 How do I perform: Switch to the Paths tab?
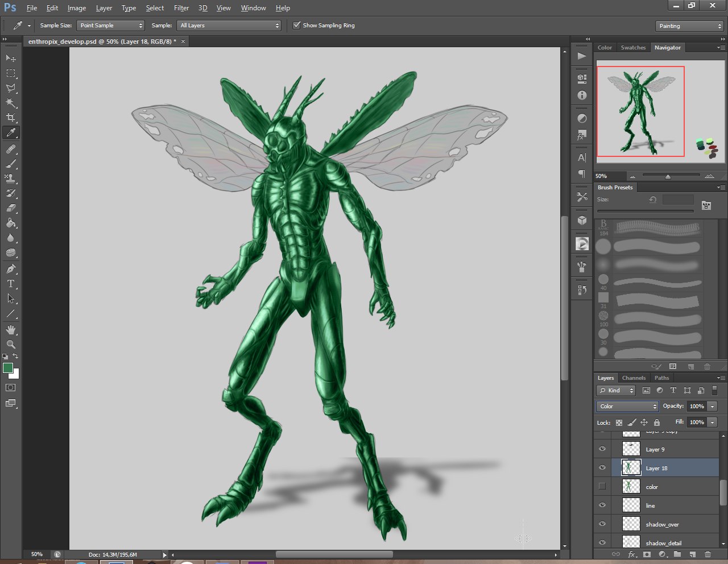coord(661,378)
